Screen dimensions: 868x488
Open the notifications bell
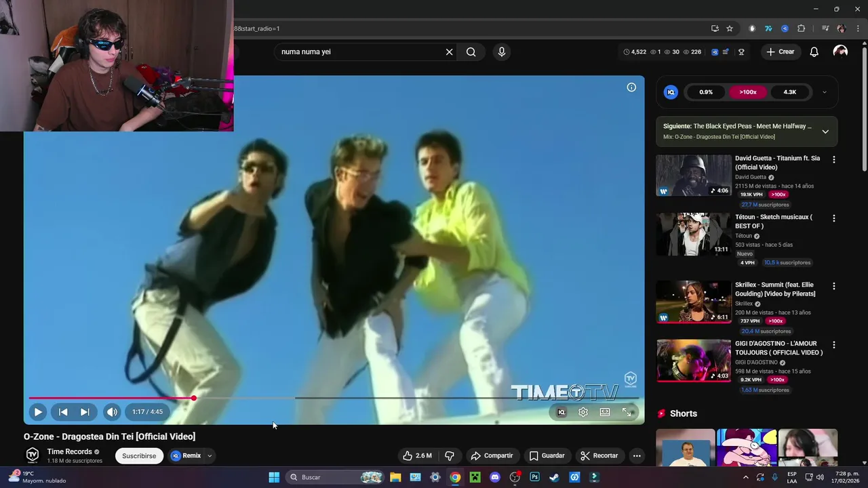[814, 52]
